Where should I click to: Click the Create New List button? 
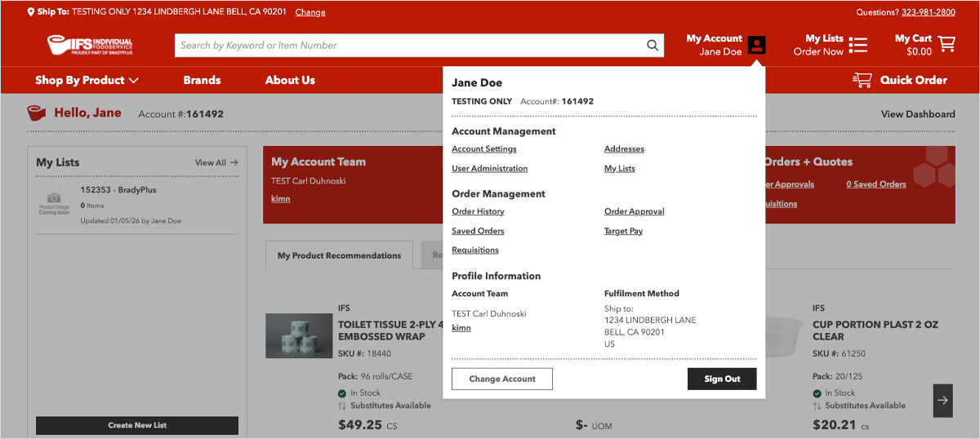(x=137, y=425)
